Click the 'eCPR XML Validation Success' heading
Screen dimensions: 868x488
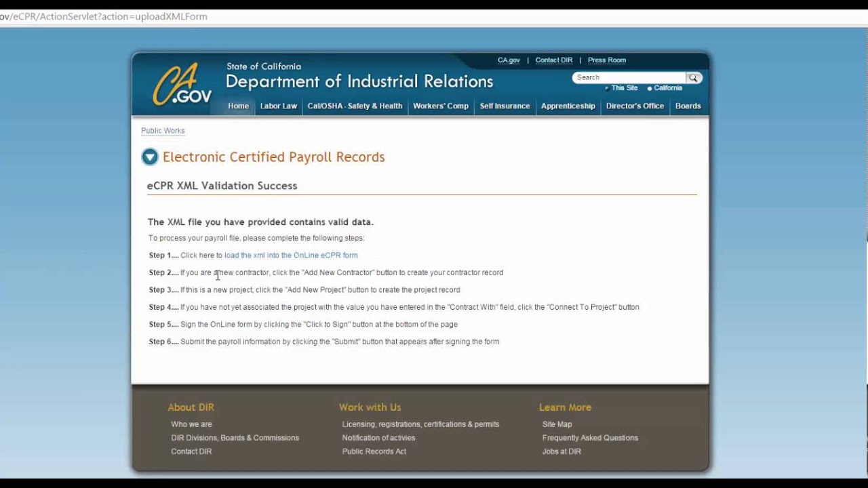pyautogui.click(x=222, y=186)
